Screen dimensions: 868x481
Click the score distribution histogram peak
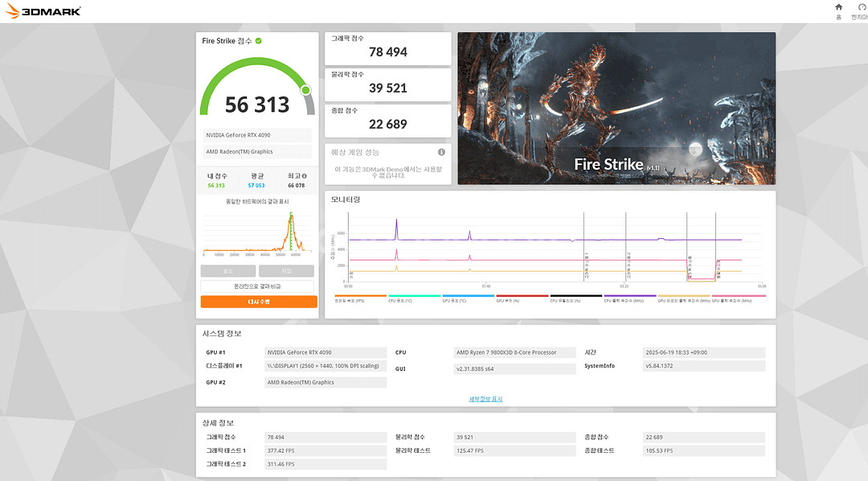click(x=291, y=216)
